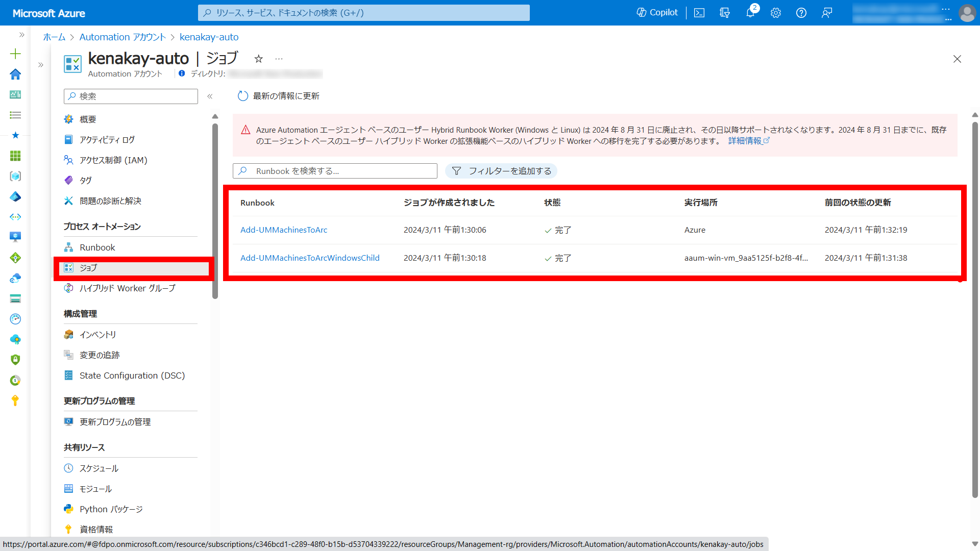Collapse the resource menu

click(210, 96)
